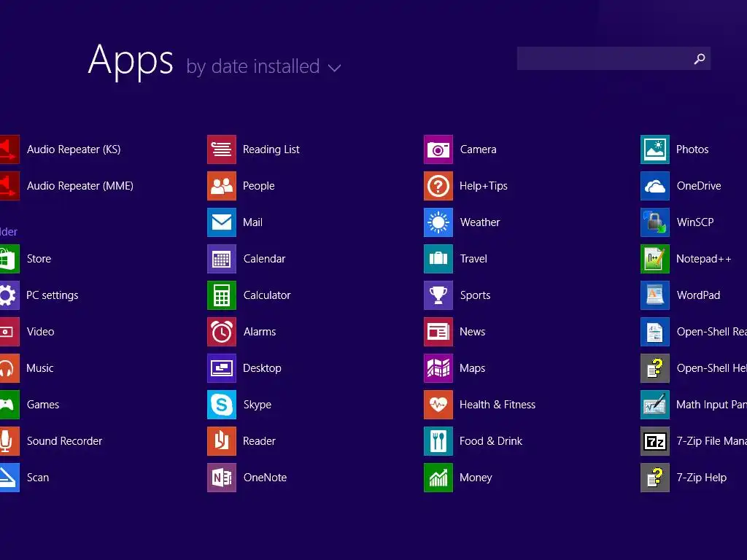Open PC settings gear icon

[9, 295]
